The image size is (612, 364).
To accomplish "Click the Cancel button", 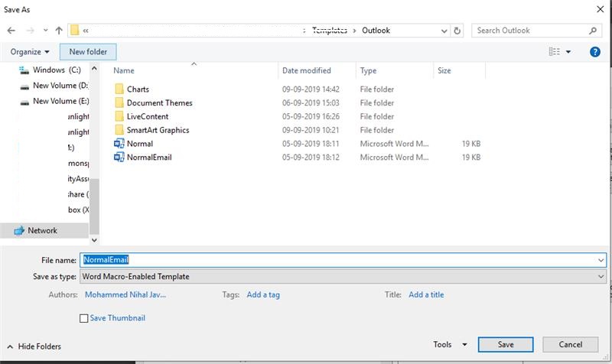I will [x=570, y=344].
